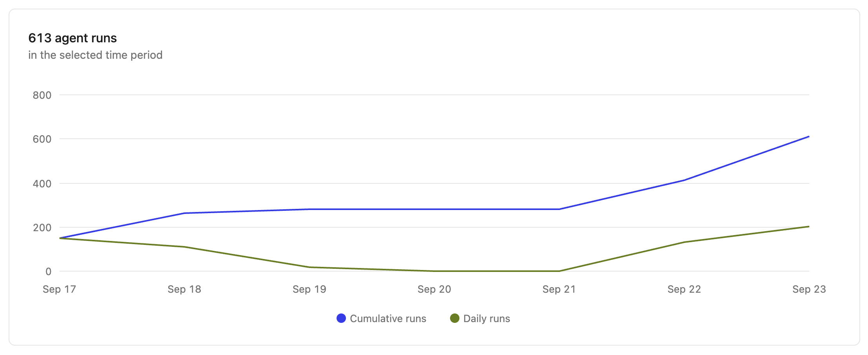The width and height of the screenshot is (868, 355).
Task: Select the Sep 23 date label
Action: tap(809, 289)
